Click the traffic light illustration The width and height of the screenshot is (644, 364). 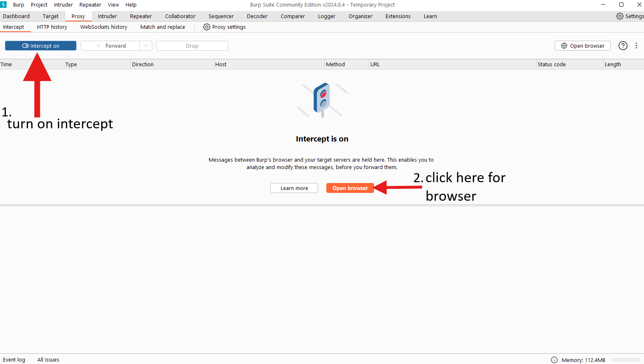point(322,100)
